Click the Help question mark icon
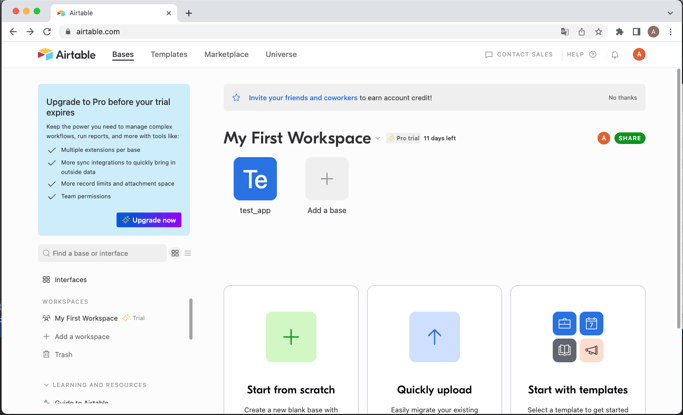 click(x=592, y=54)
